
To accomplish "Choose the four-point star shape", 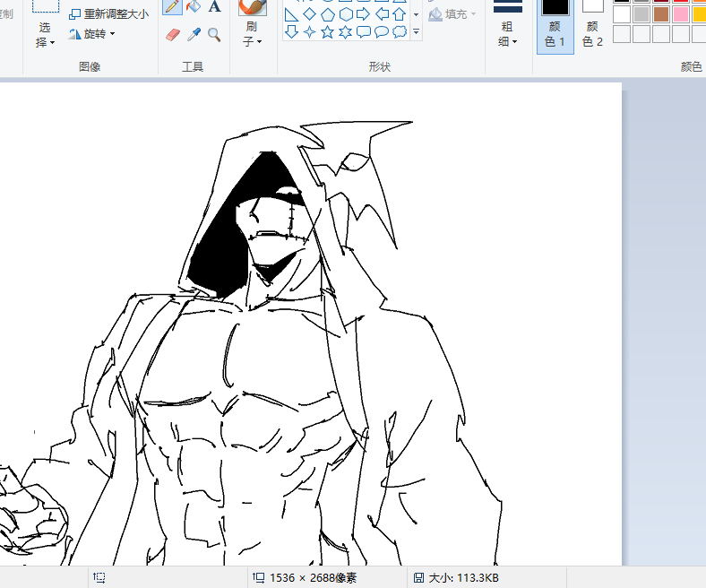I will click(x=309, y=32).
